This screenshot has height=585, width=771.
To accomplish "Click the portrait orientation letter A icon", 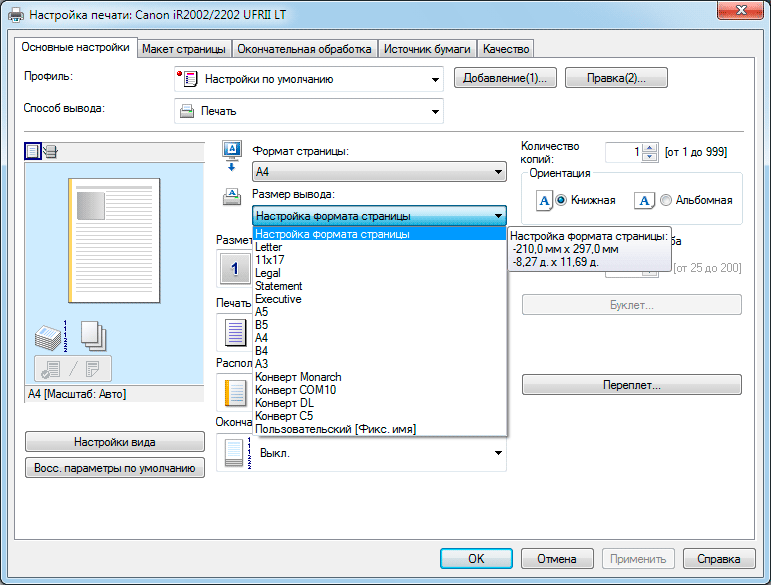I will tap(544, 201).
